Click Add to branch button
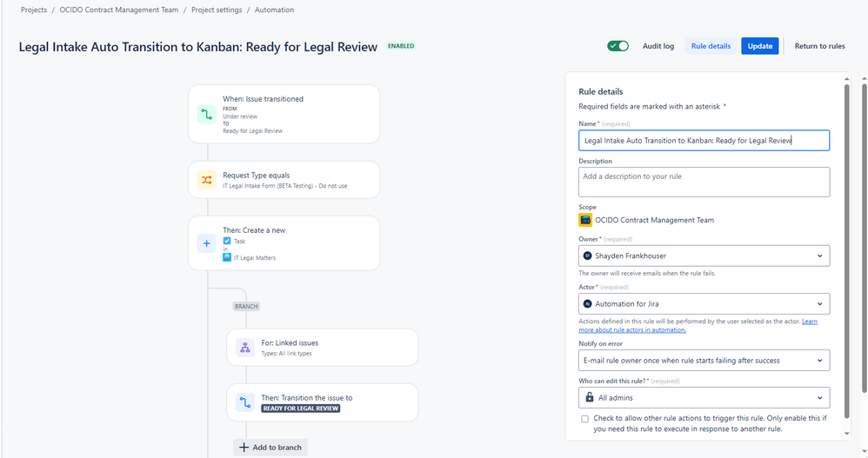Viewport: 868px width, 458px height. coord(270,447)
